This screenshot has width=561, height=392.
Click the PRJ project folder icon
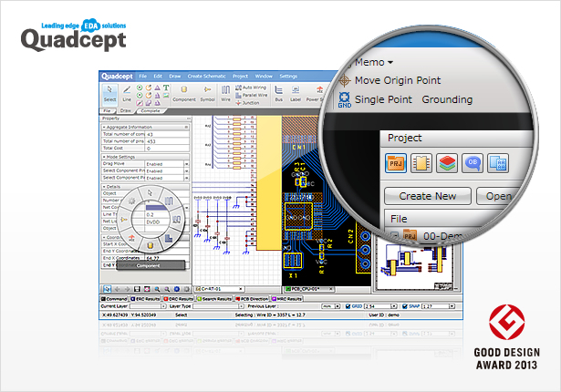[x=396, y=163]
